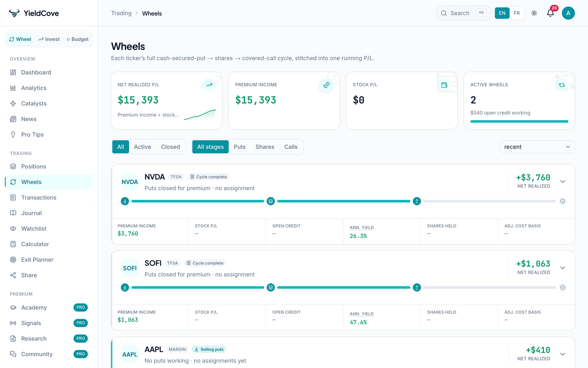Image resolution: width=588 pixels, height=368 pixels.
Task: Click Wheels breadcrumb item
Action: [152, 13]
